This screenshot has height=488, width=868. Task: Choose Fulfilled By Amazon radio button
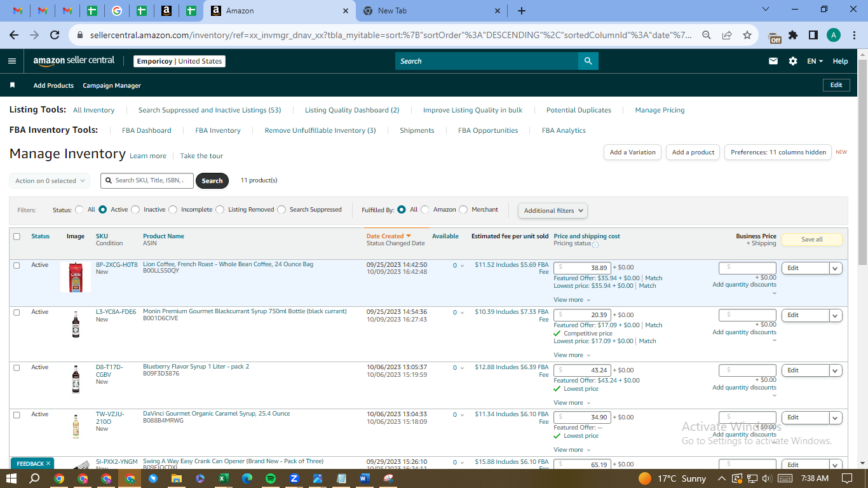(425, 210)
